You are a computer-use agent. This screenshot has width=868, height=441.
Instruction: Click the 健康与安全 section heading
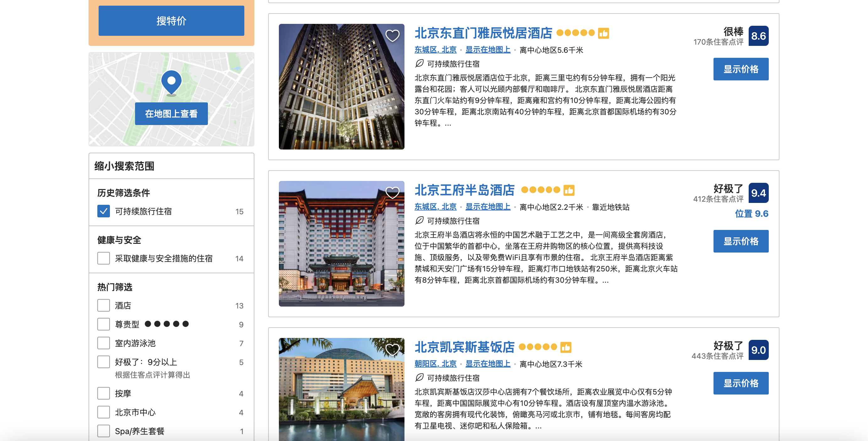(x=119, y=240)
